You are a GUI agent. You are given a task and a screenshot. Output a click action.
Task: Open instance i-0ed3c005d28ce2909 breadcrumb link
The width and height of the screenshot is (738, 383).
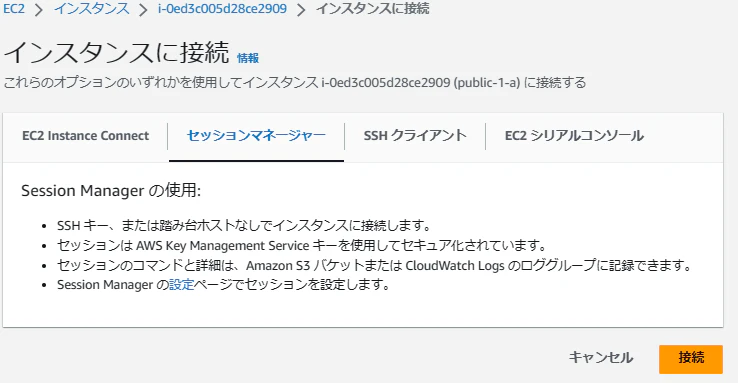222,8
